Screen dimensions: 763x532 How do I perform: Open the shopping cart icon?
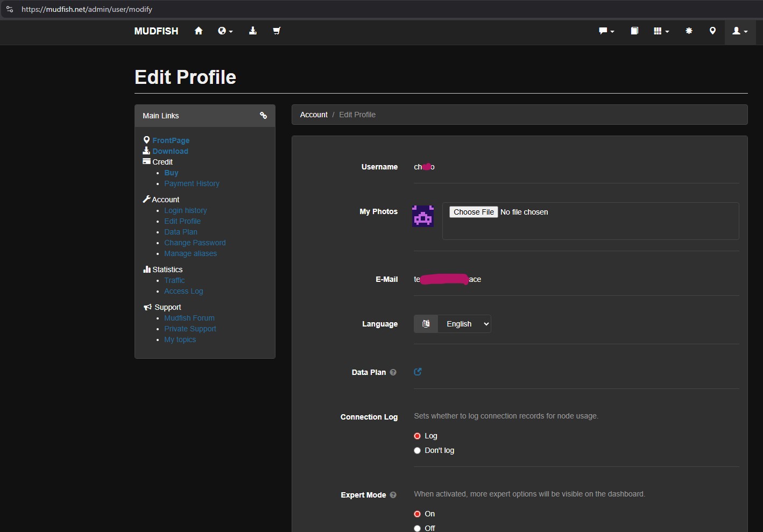coord(277,31)
